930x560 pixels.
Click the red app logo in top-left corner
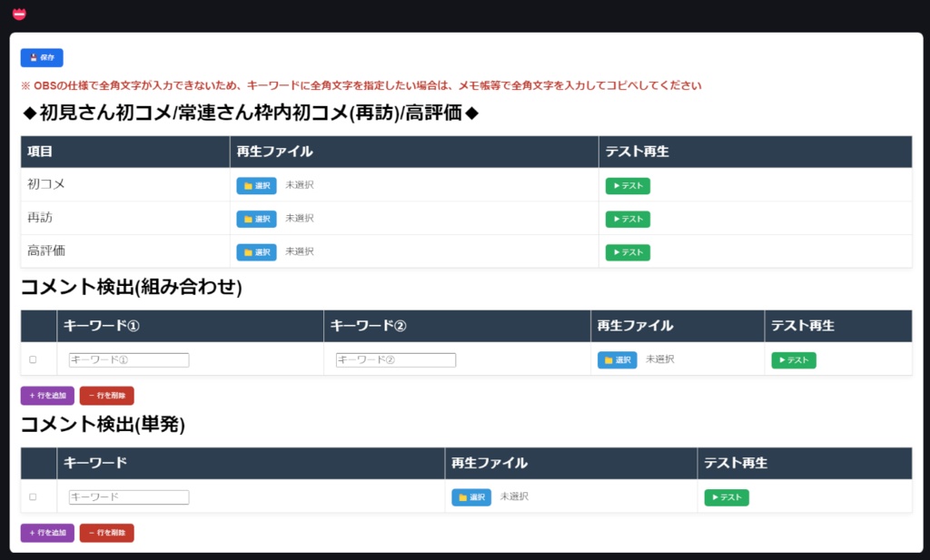19,13
